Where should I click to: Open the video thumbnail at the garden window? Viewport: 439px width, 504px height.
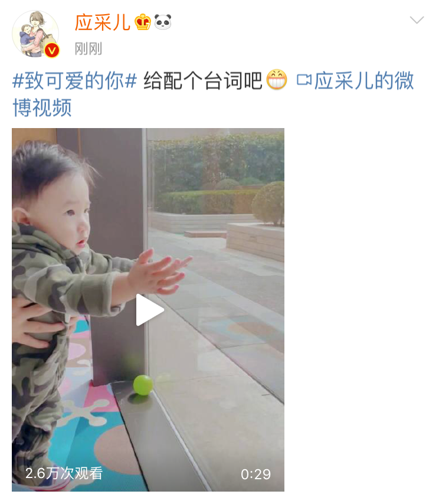[148, 310]
